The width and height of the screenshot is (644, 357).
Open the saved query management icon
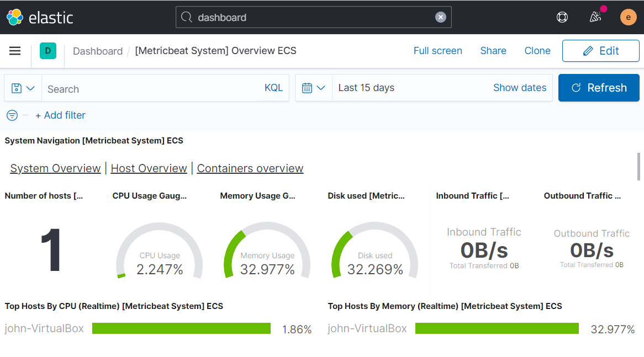17,88
